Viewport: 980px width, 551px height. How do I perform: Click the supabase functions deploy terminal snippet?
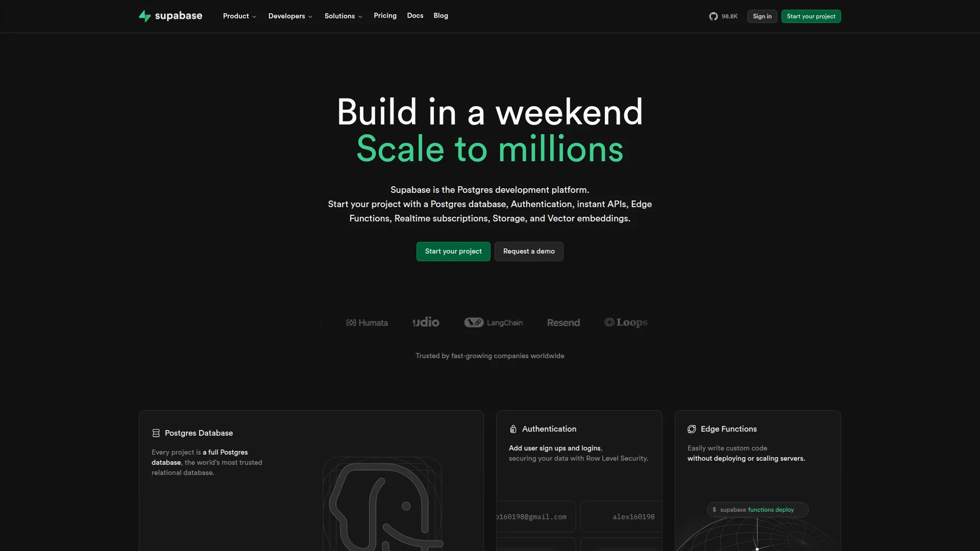(757, 509)
